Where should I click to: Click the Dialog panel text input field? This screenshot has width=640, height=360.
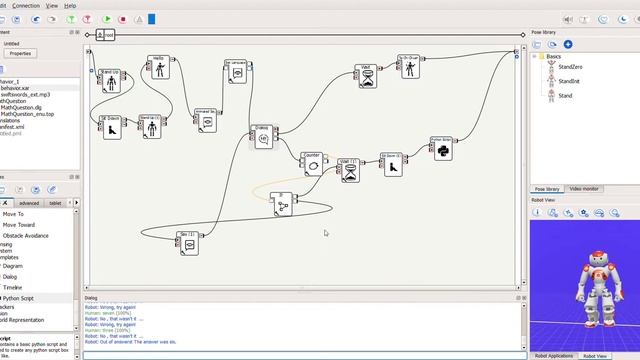304,356
